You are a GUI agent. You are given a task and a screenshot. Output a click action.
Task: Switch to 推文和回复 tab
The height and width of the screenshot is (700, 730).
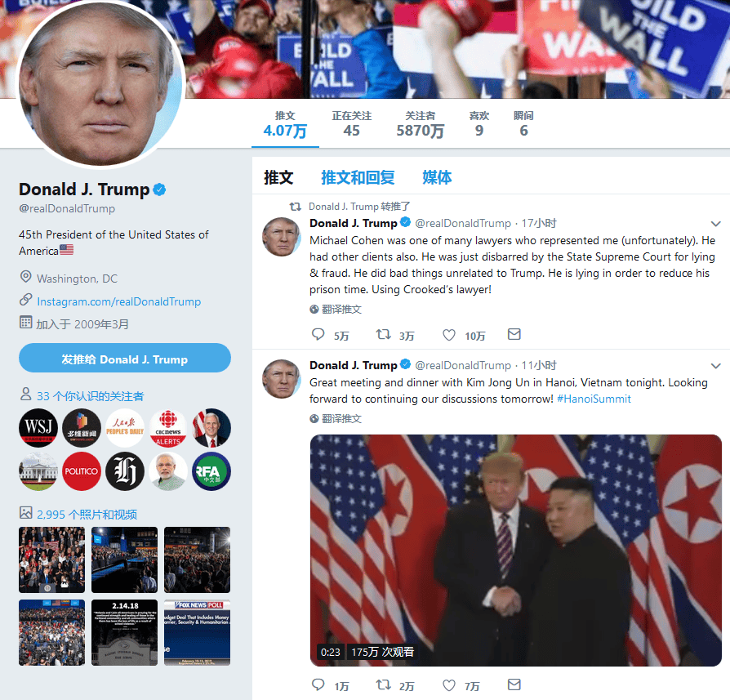point(358,177)
